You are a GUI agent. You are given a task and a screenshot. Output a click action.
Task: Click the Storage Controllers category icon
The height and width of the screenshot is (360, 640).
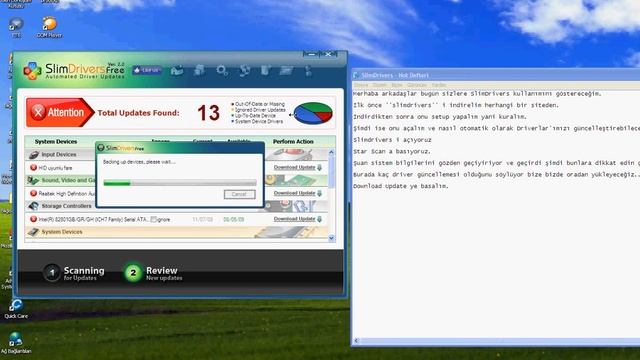point(33,206)
